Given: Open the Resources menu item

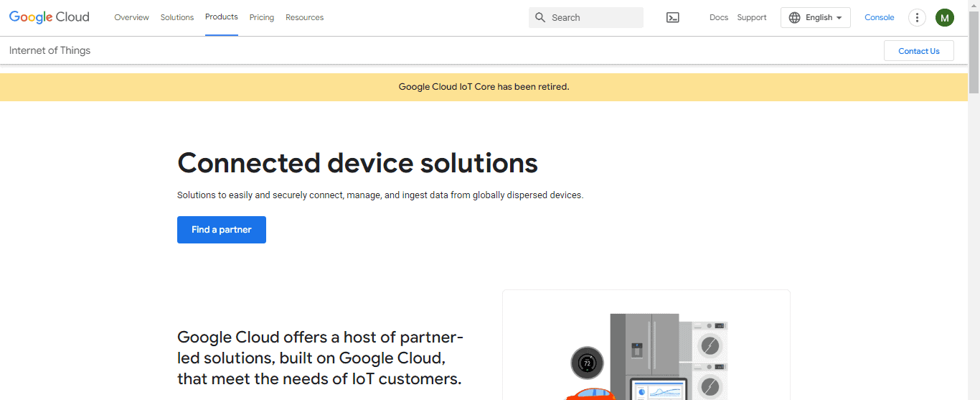Looking at the screenshot, I should pyautogui.click(x=304, y=17).
